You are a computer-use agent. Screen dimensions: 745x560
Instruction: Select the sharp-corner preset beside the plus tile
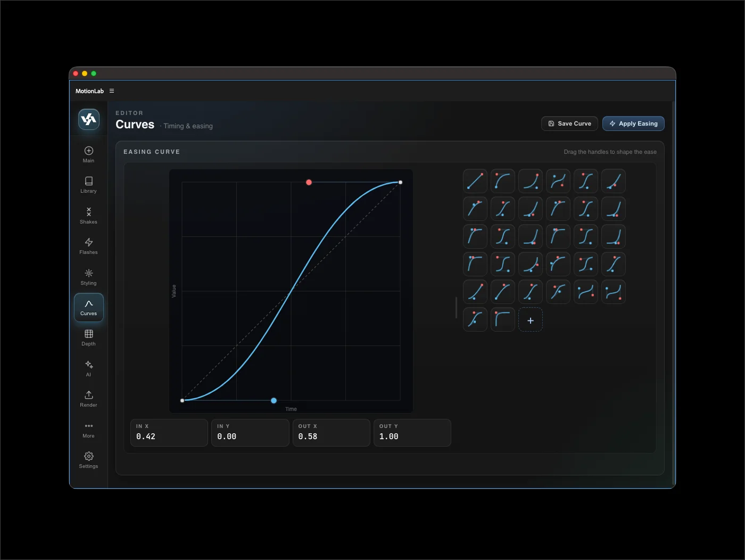pos(503,320)
